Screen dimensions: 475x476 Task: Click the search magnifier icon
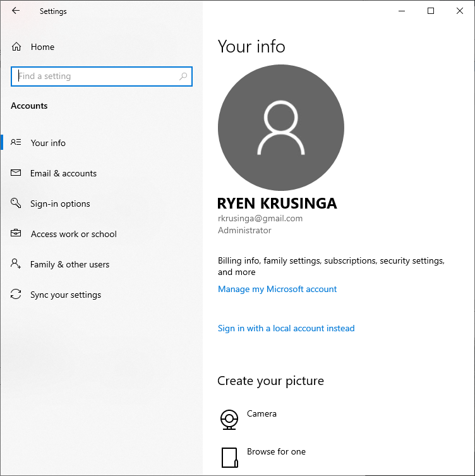[x=183, y=76]
